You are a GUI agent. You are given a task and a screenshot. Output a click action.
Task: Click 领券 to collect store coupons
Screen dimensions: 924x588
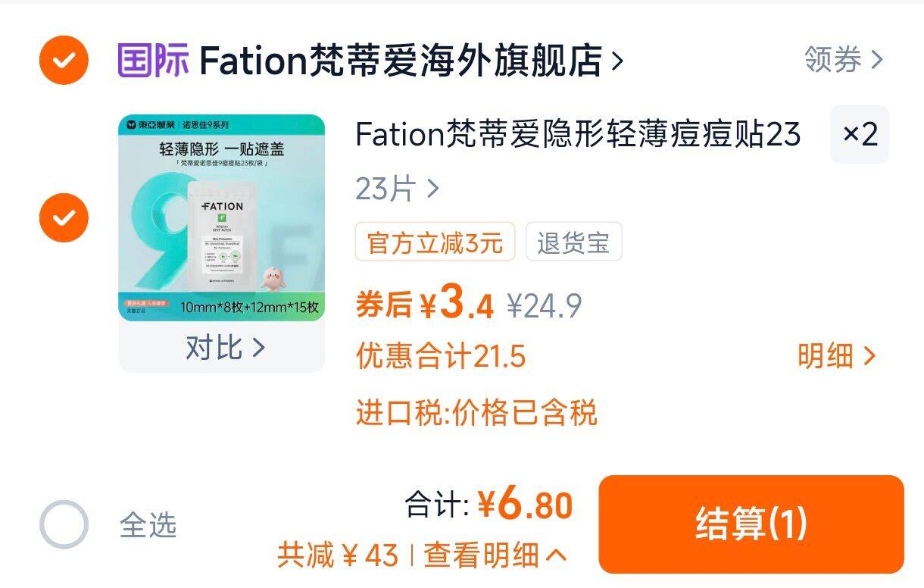pos(833,59)
